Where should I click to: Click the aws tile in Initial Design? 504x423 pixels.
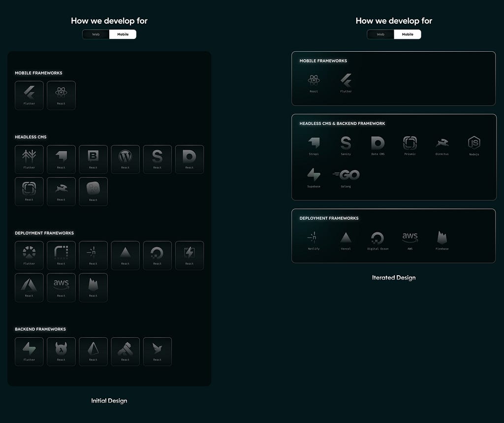point(61,288)
